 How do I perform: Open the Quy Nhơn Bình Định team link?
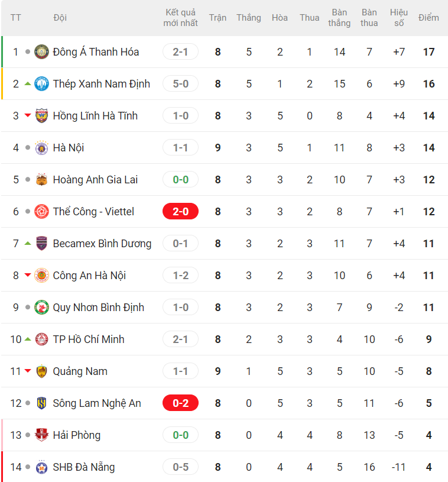(99, 308)
